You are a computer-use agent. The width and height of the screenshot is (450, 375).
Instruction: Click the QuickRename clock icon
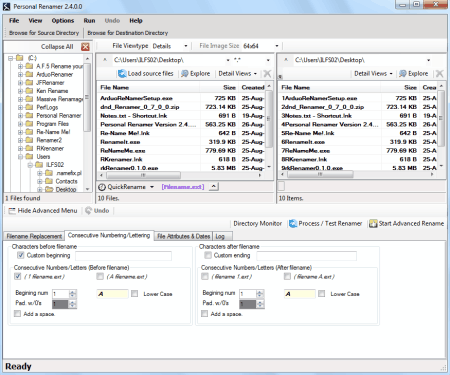102,187
